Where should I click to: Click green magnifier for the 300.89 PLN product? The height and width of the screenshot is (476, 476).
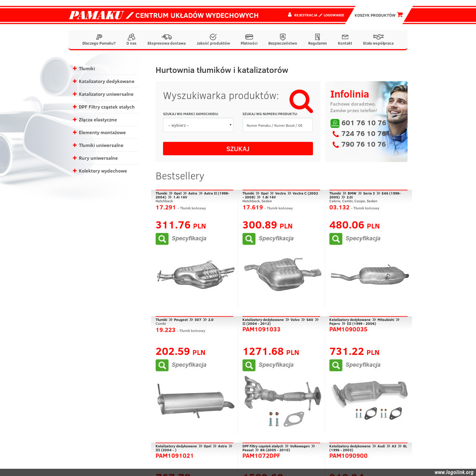(249, 239)
